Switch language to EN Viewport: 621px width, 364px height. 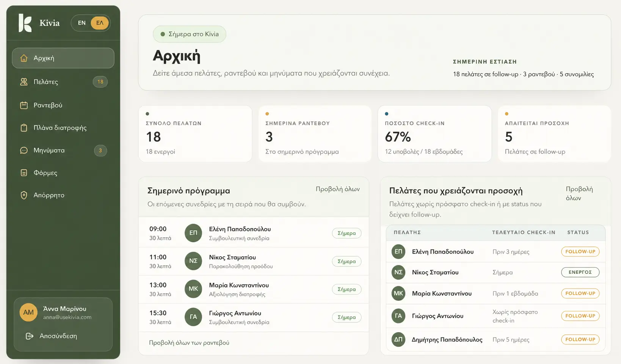(82, 23)
